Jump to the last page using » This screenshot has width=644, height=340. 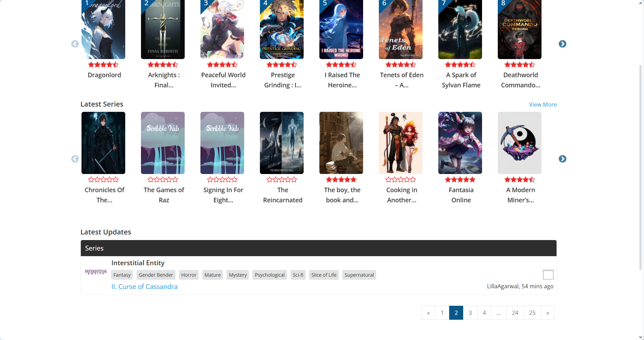(547, 313)
